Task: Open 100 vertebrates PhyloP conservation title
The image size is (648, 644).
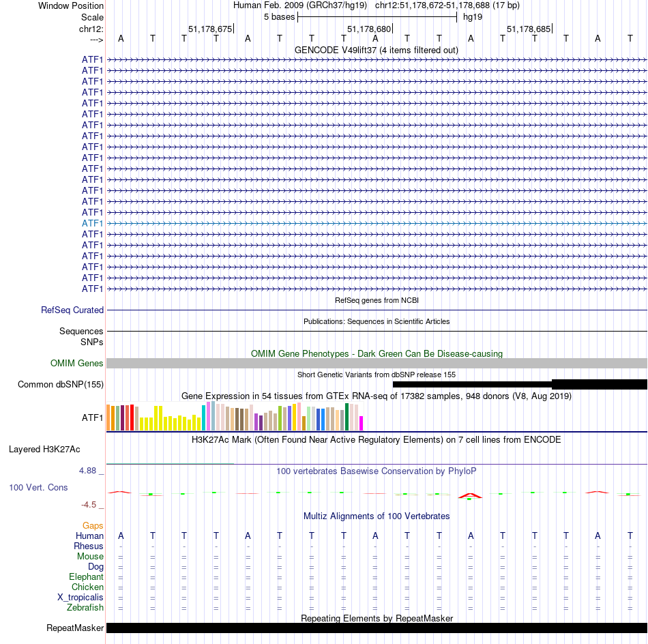Action: point(376,471)
